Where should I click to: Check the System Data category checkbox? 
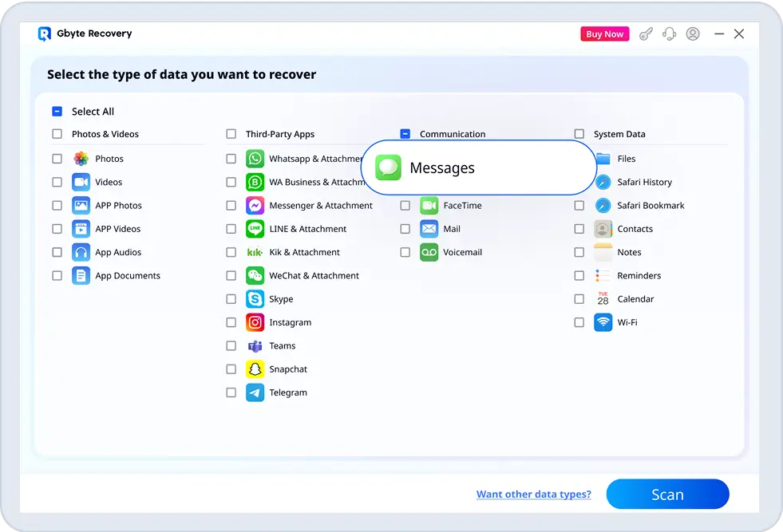coord(579,134)
